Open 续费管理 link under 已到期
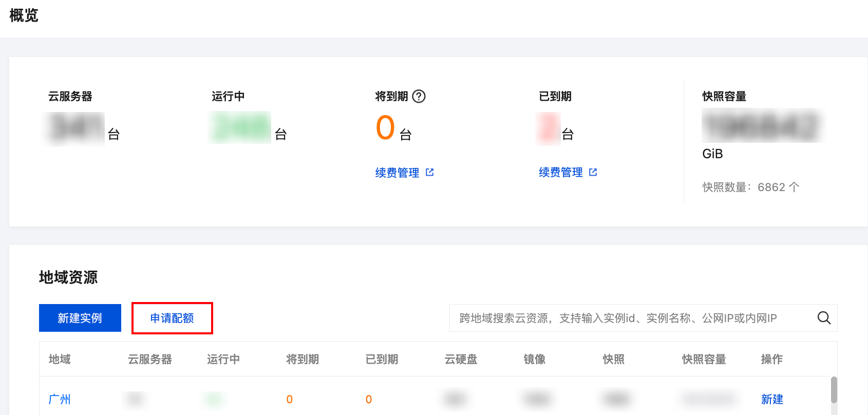868x415 pixels. click(x=560, y=172)
